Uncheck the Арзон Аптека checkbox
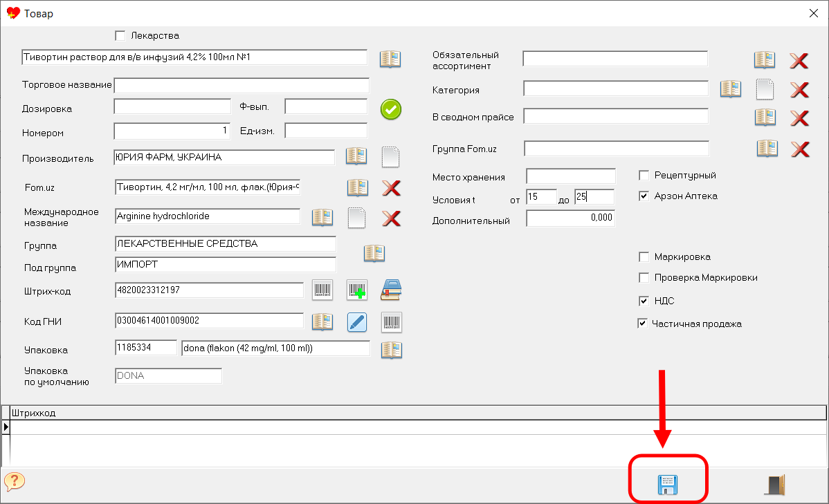This screenshot has width=829, height=504. click(644, 196)
